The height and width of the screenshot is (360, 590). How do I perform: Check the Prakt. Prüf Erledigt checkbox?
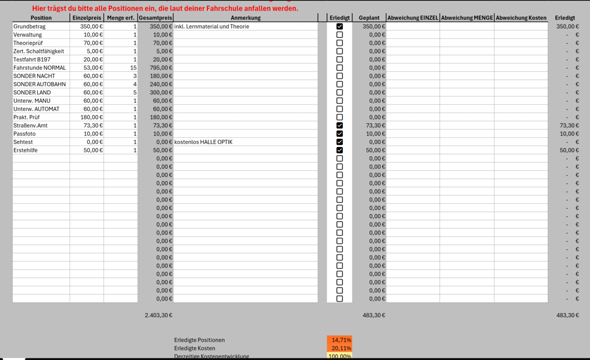point(339,117)
